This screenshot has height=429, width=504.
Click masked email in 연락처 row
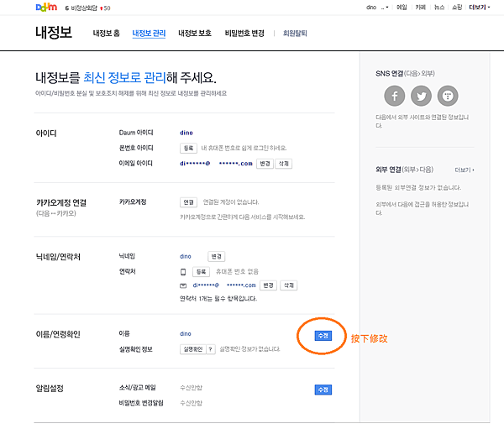(x=224, y=285)
